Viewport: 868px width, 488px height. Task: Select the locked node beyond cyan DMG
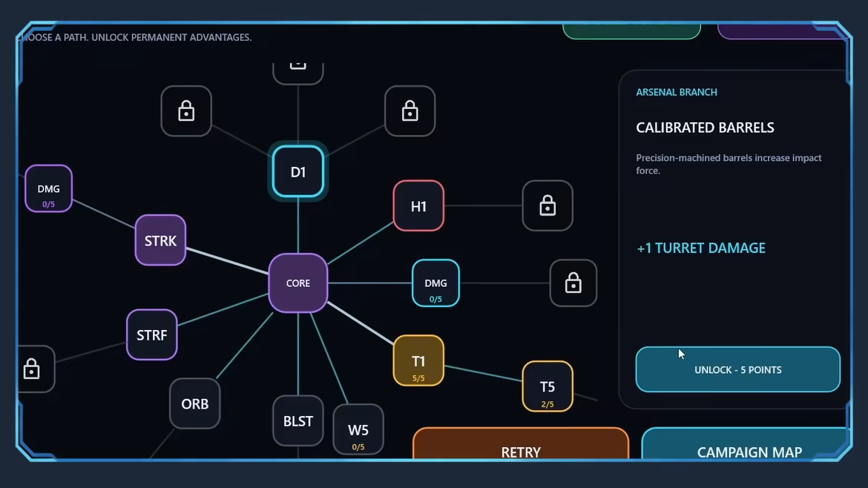pos(573,283)
